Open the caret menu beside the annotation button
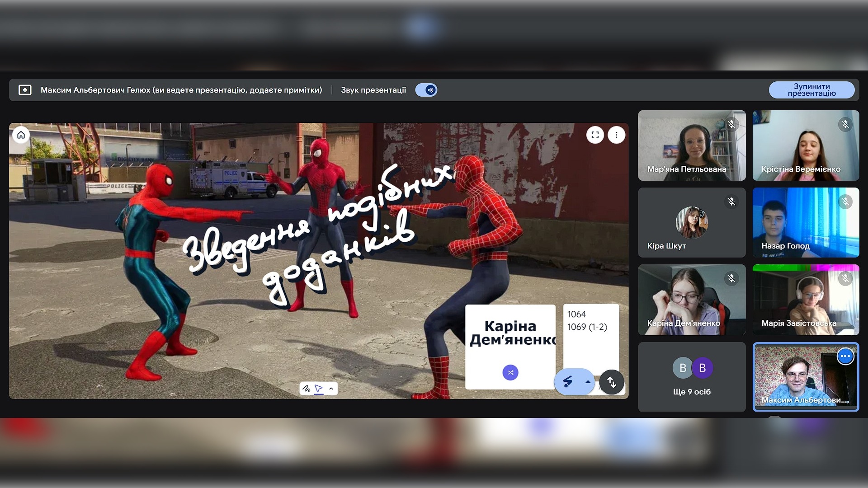868x488 pixels. click(588, 382)
